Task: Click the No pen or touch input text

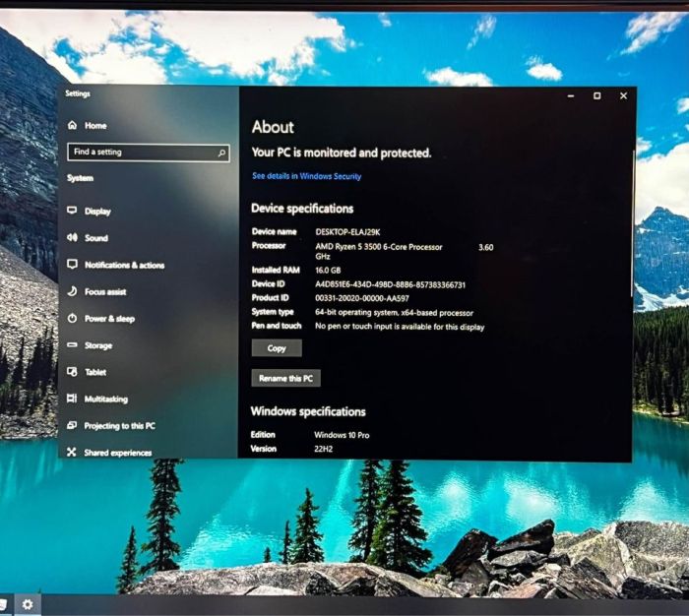Action: [x=400, y=327]
